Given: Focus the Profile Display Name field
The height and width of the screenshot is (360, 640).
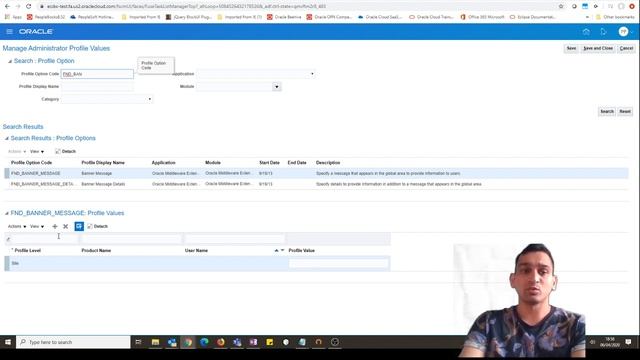Looking at the screenshot, I should pyautogui.click(x=97, y=87).
